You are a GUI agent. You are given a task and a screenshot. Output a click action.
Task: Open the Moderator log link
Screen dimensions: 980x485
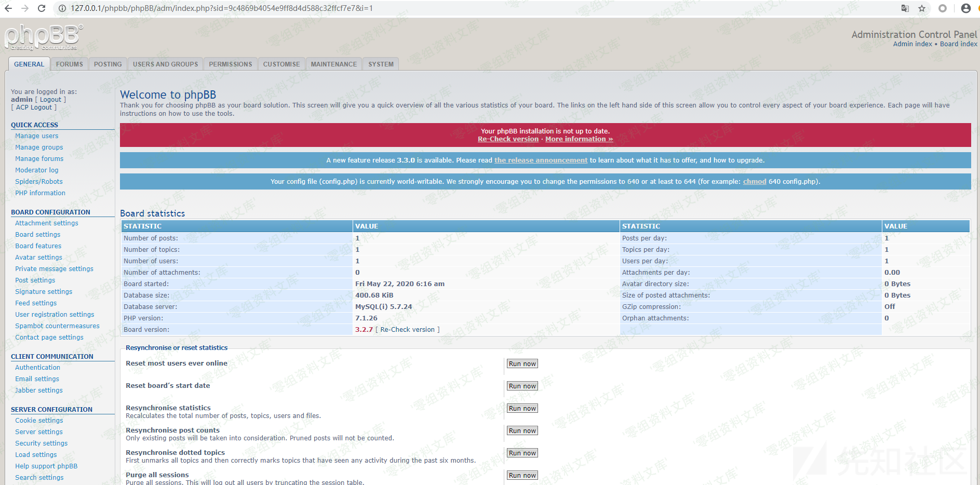pyautogui.click(x=37, y=170)
